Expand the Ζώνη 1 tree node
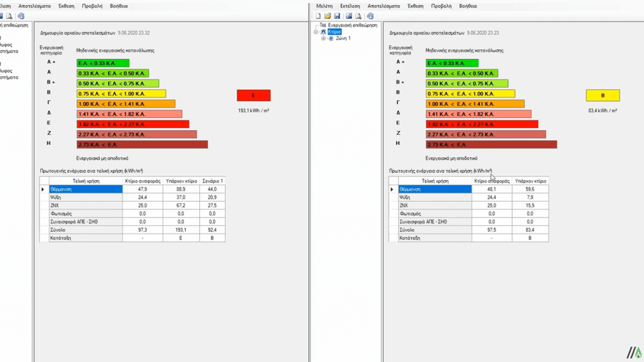644x362 pixels. pos(323,38)
